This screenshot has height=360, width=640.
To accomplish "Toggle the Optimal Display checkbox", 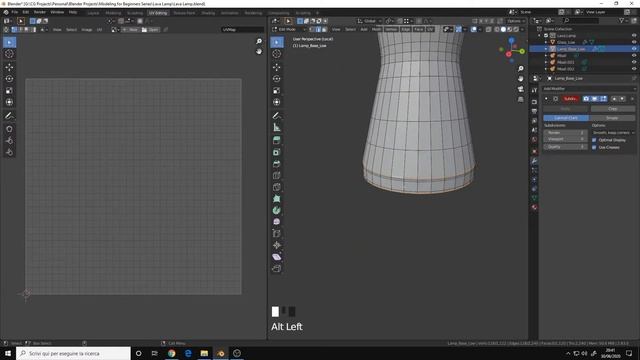I will tap(594, 140).
